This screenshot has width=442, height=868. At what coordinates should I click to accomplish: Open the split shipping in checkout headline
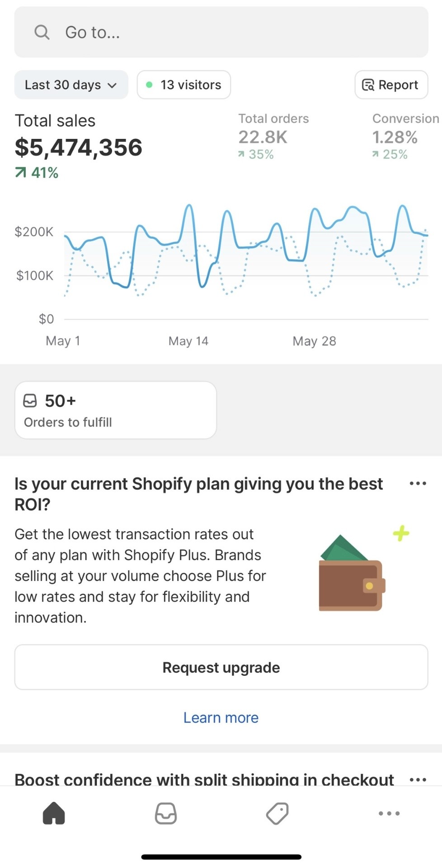point(204,779)
